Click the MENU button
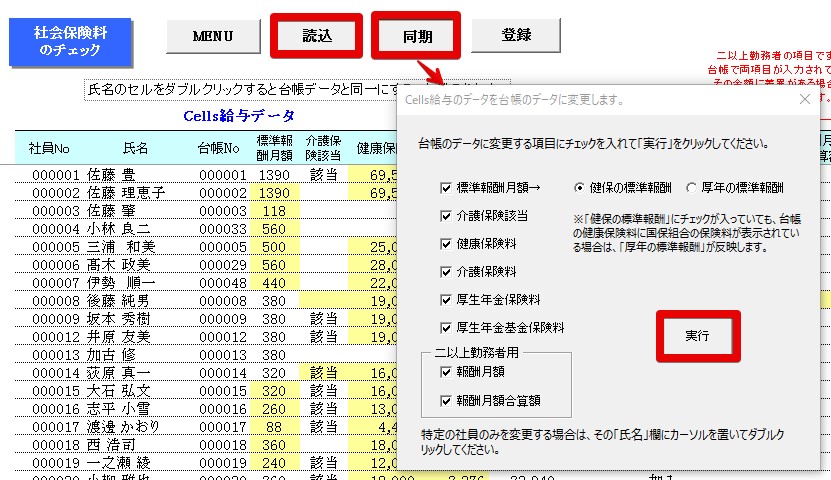Viewport: 831px width, 480px height. pyautogui.click(x=212, y=36)
